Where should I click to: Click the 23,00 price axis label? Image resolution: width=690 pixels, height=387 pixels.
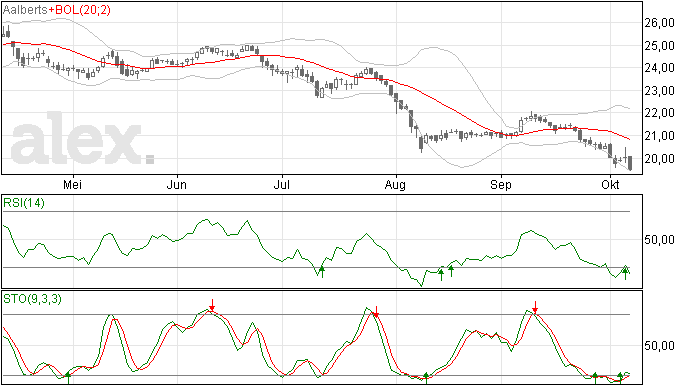[659, 91]
